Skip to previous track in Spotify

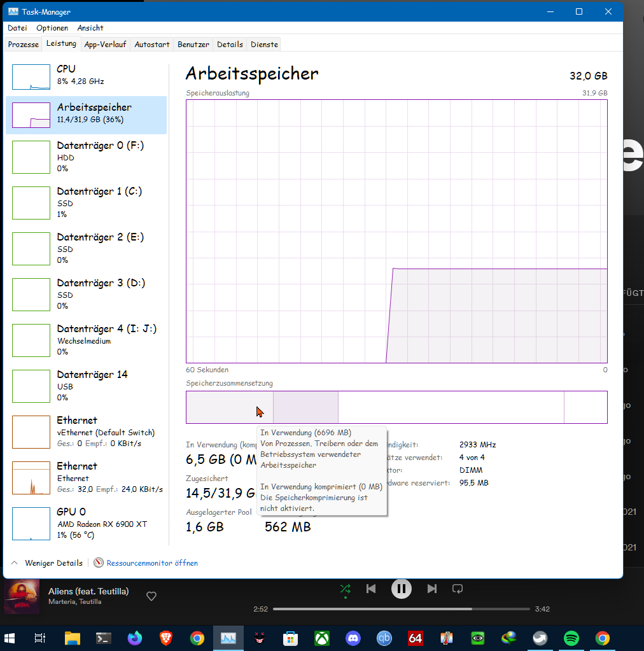point(371,589)
